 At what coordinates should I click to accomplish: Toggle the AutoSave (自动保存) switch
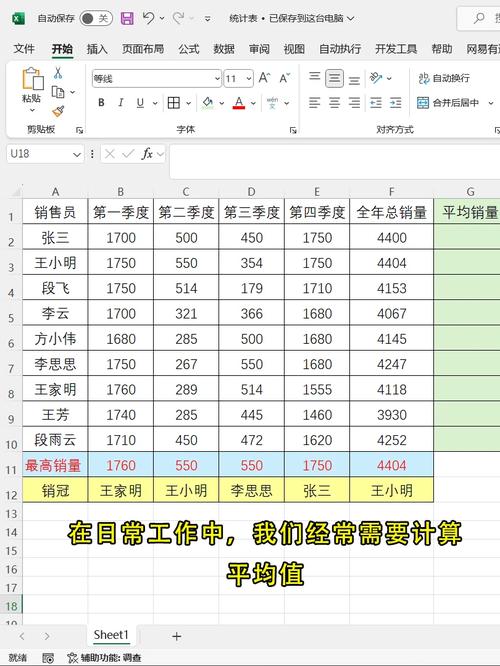tap(96, 18)
